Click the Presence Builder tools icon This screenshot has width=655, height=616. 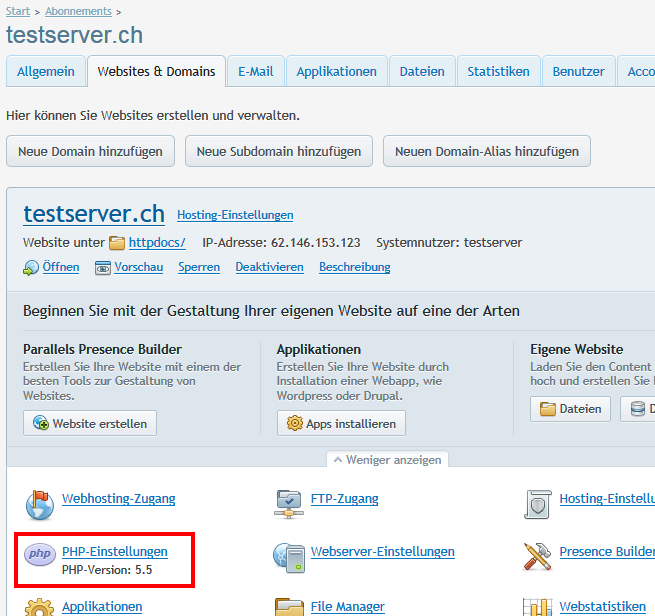pos(537,555)
